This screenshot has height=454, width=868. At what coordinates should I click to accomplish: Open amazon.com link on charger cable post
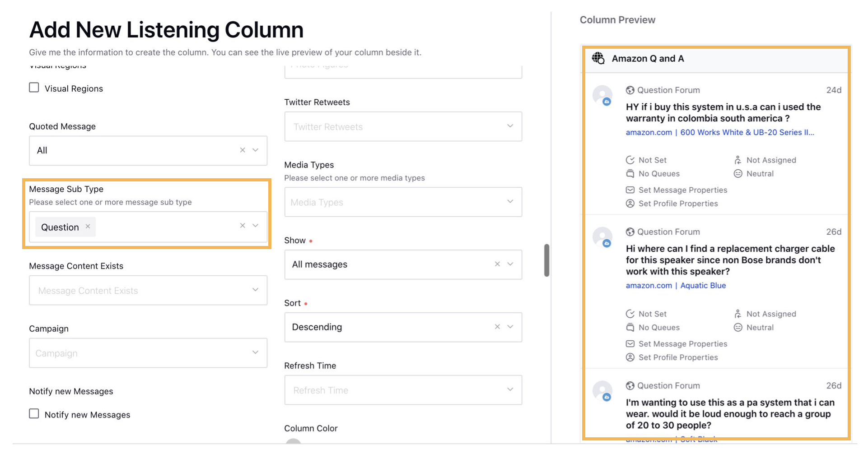click(649, 285)
